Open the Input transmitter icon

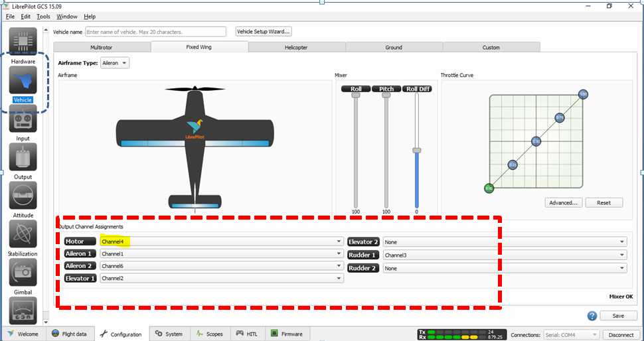coord(23,119)
